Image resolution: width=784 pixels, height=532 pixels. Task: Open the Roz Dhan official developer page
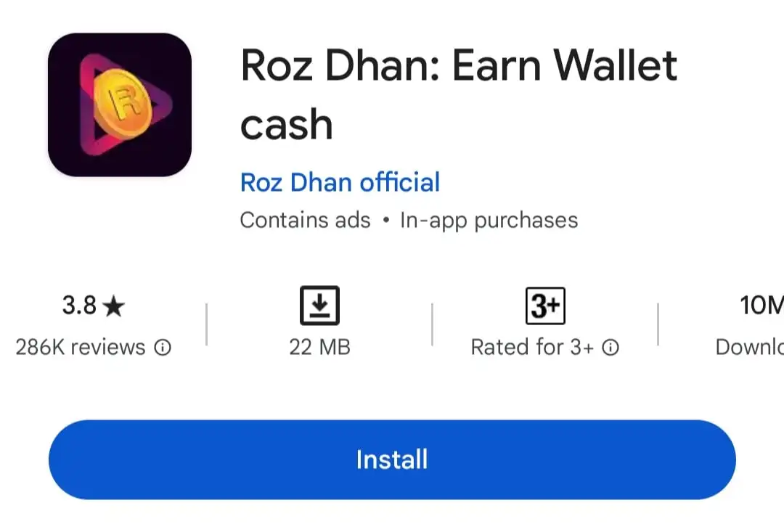click(340, 182)
